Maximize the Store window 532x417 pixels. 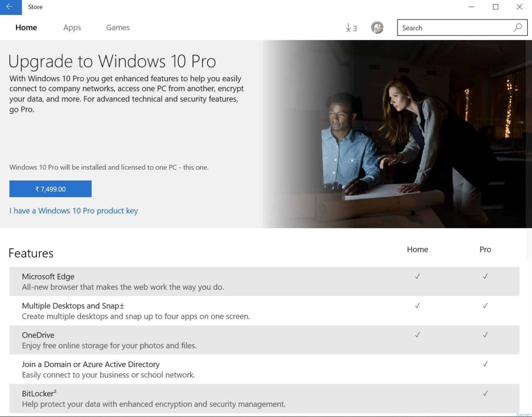pyautogui.click(x=496, y=7)
